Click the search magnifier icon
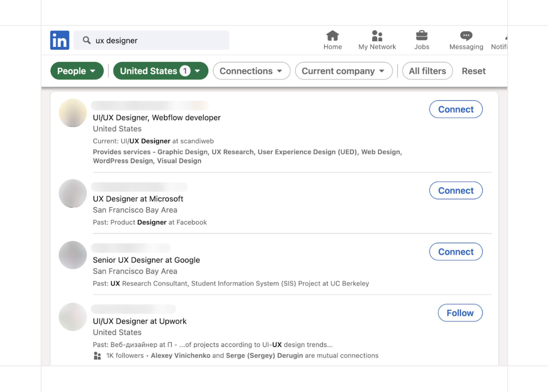548x392 pixels. pos(87,40)
